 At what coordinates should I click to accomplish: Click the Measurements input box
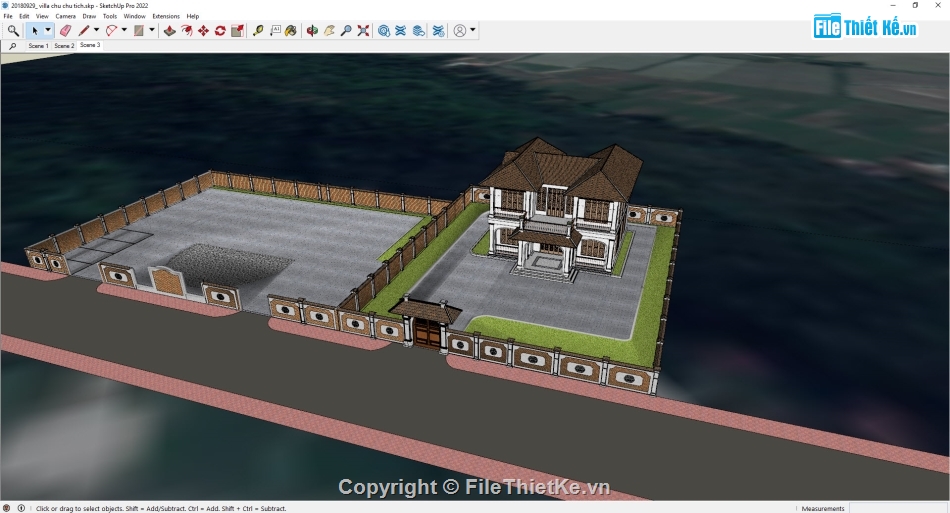[899, 508]
